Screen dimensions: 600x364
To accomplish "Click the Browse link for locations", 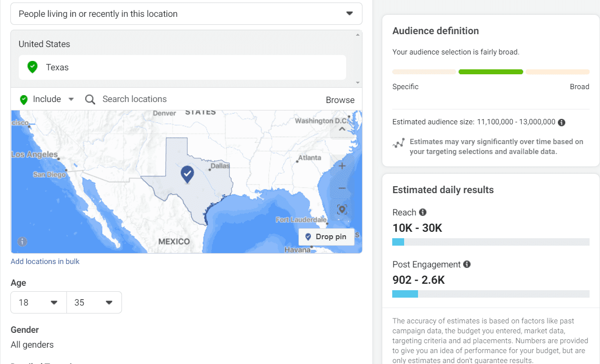I will [x=340, y=100].
